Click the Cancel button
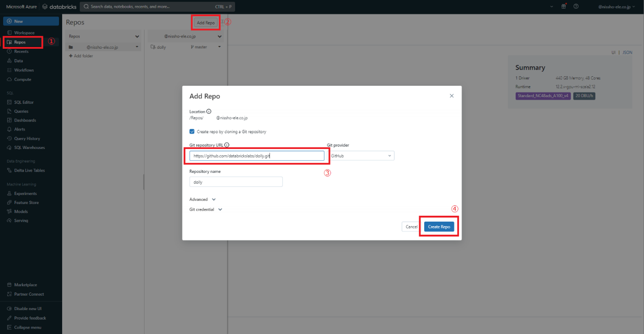Image resolution: width=644 pixels, height=334 pixels. pos(411,227)
